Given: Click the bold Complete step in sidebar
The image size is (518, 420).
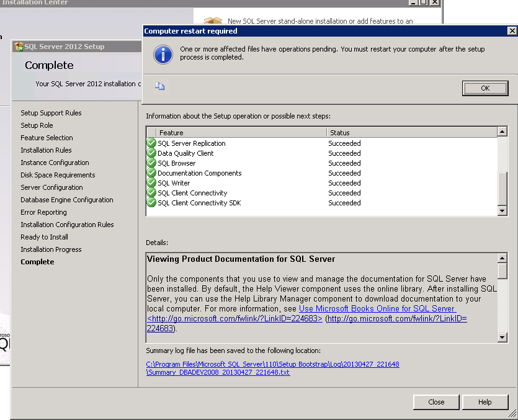Looking at the screenshot, I should pos(37,262).
